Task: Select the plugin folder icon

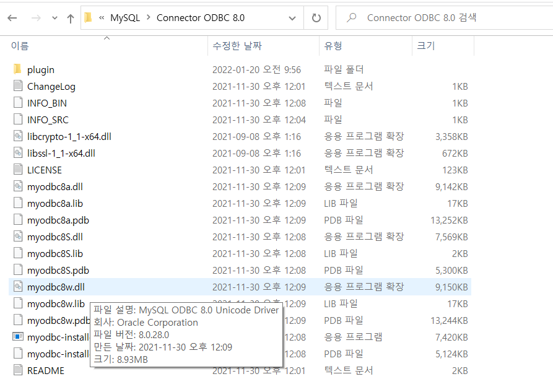Action: tap(17, 69)
